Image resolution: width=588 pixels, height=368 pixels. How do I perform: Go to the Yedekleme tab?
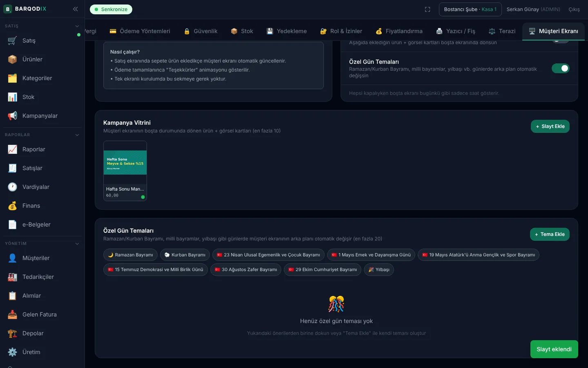tap(286, 31)
